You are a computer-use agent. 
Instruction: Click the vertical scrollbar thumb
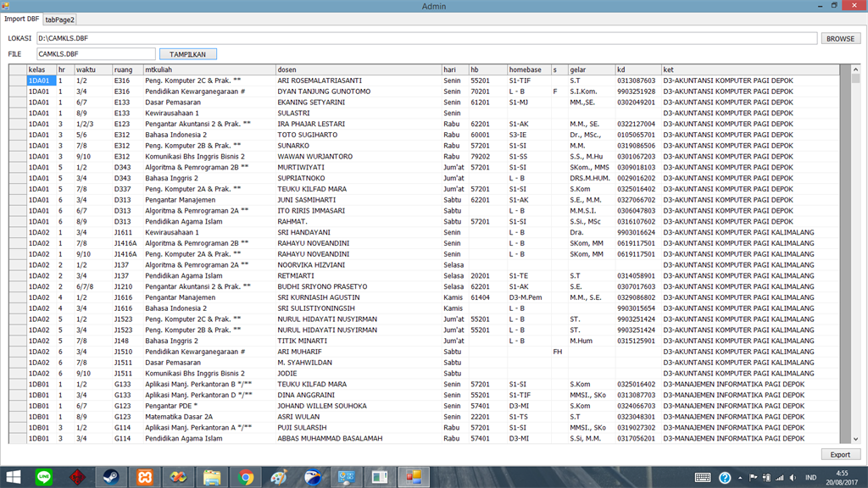click(856, 79)
